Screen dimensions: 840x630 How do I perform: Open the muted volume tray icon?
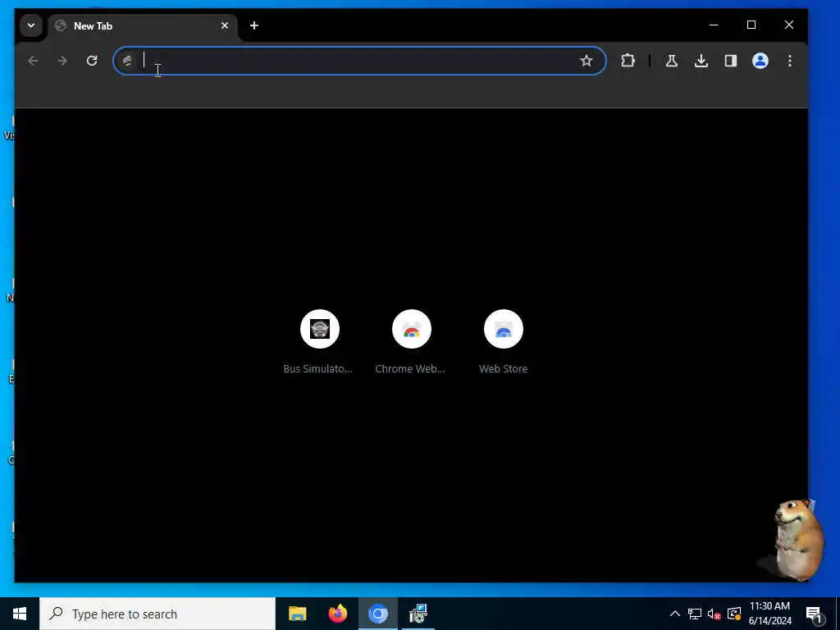714,614
